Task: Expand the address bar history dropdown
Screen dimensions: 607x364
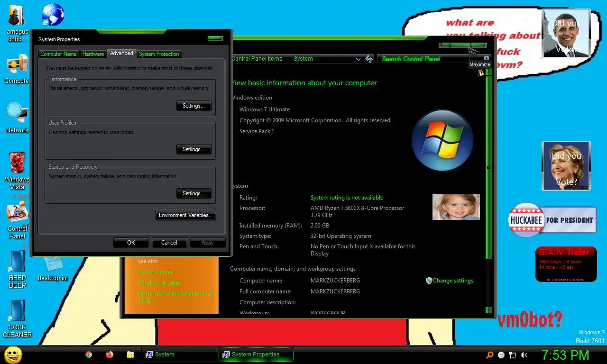Action: tap(358, 59)
